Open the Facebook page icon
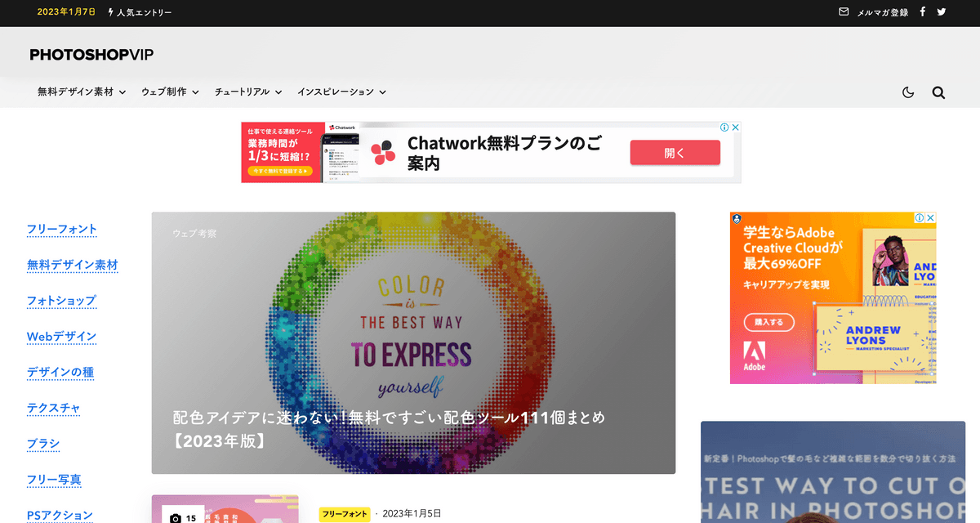The width and height of the screenshot is (980, 523). pos(923,12)
